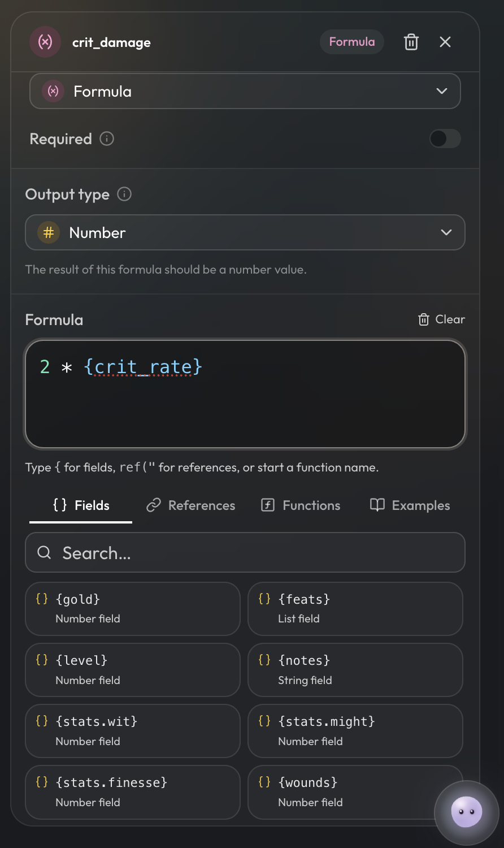
Task: Click inside the formula editor box
Action: tap(245, 394)
